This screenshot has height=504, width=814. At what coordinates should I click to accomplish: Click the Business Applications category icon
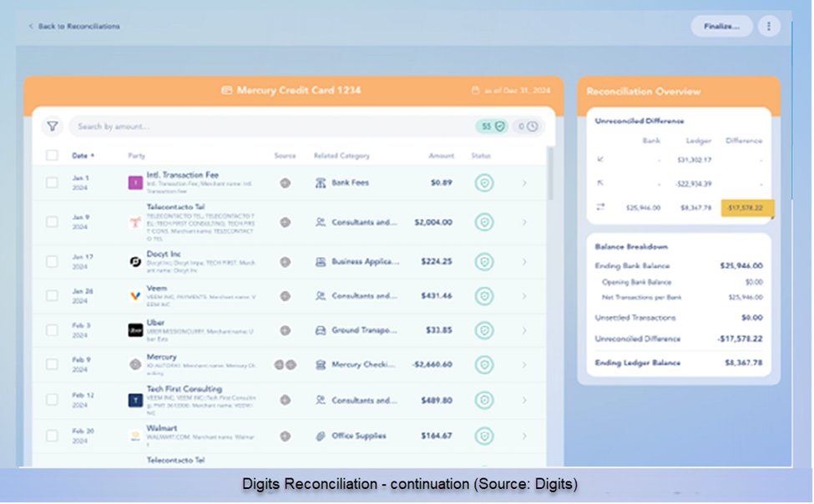[x=321, y=262]
